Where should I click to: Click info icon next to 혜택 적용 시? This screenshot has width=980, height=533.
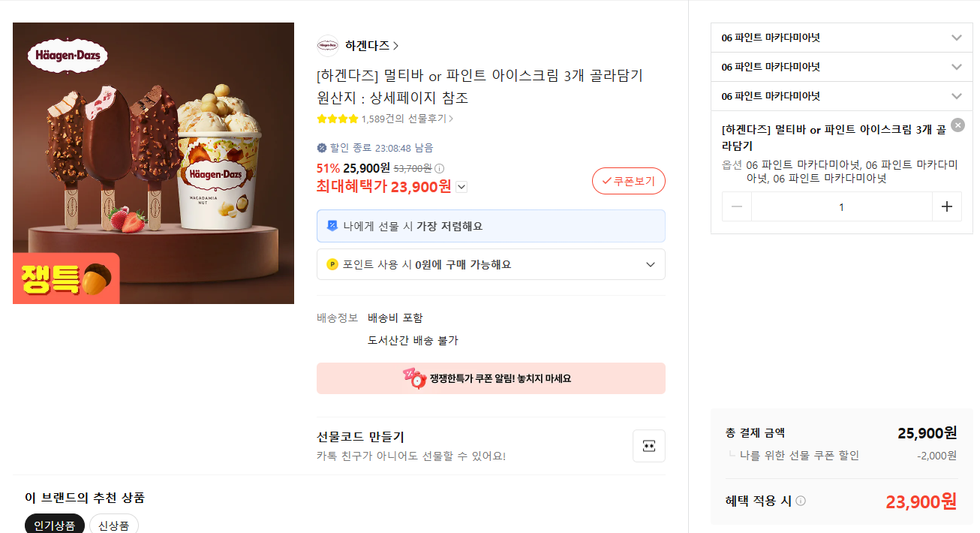point(801,501)
